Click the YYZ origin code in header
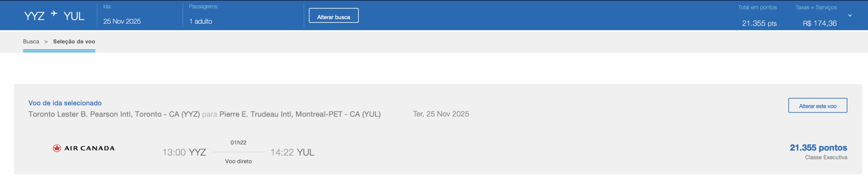Image resolution: width=868 pixels, height=178 pixels. pyautogui.click(x=34, y=16)
